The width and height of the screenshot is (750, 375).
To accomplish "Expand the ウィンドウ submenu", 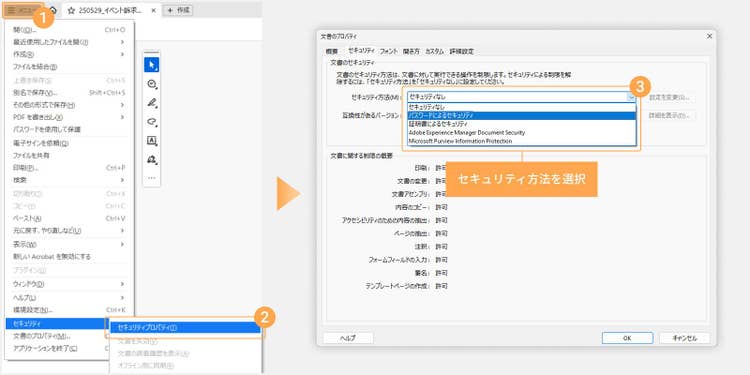I will coord(70,284).
